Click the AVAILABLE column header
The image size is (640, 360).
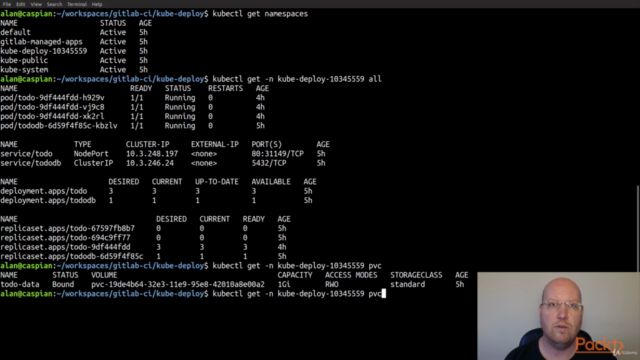[271, 182]
